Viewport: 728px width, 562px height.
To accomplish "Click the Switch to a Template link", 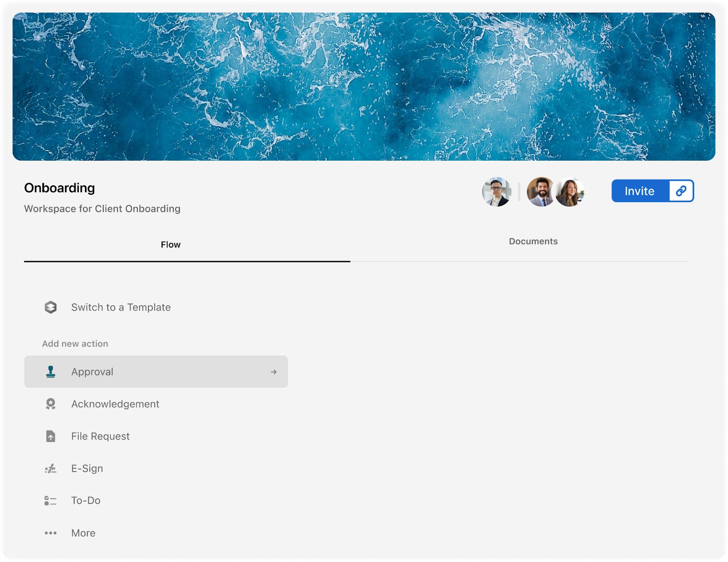I will tap(120, 307).
